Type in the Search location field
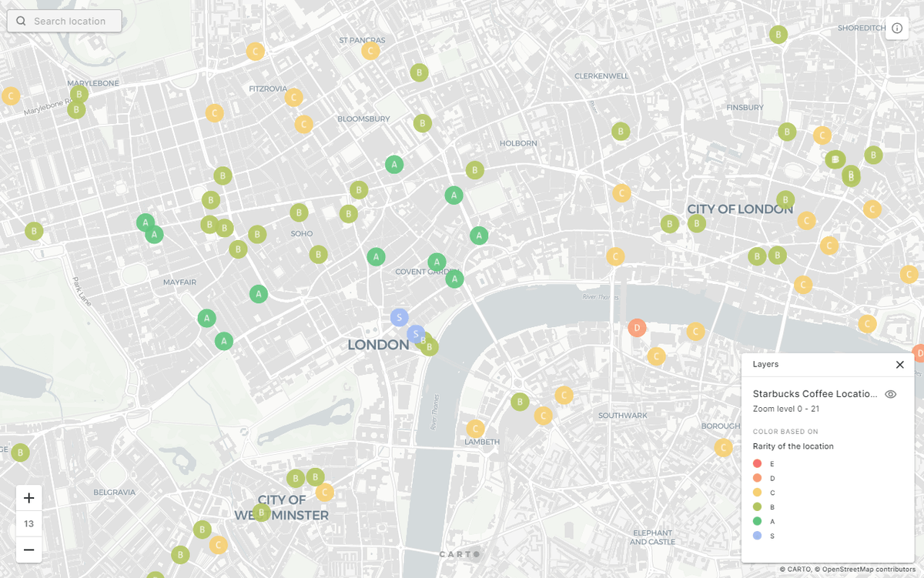 pos(73,22)
